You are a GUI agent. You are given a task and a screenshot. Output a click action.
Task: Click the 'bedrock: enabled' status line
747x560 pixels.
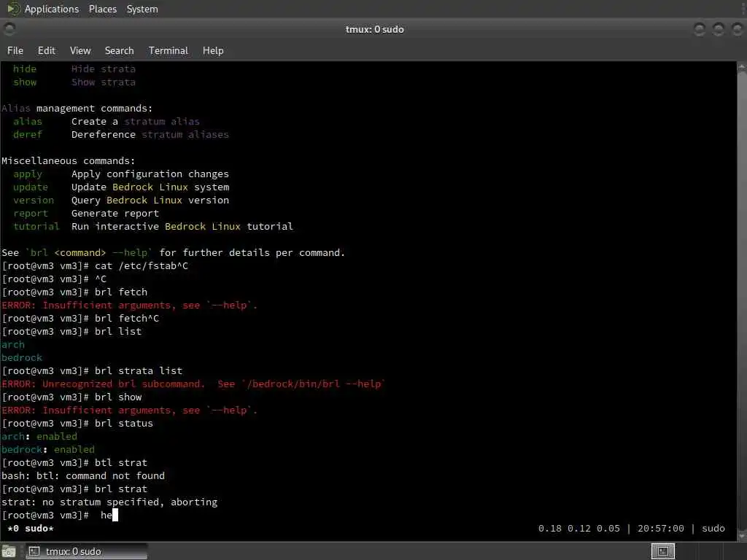click(47, 449)
